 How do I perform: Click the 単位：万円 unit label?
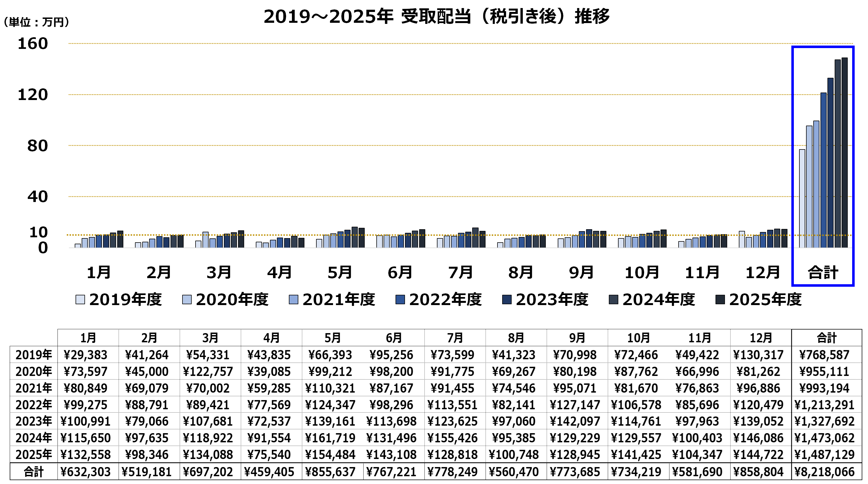tap(36, 22)
